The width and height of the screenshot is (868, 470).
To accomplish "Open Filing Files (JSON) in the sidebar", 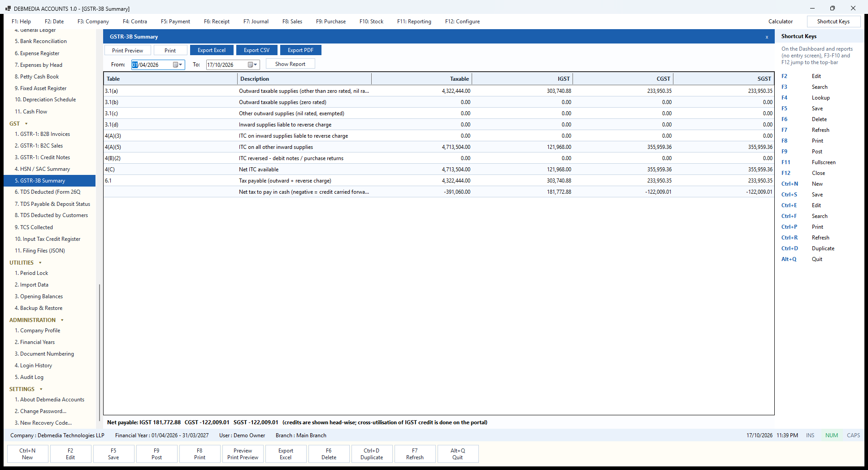I will pos(40,251).
